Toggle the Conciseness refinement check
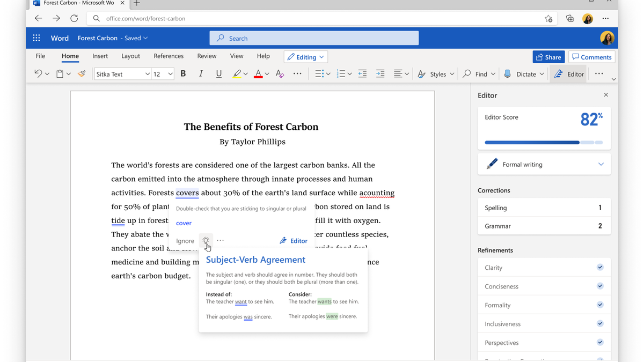The image size is (644, 362). pos(600,286)
